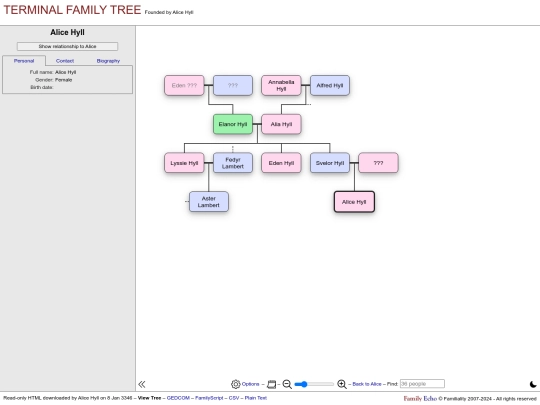Image resolution: width=540 pixels, height=405 pixels.
Task: Select the Eden ??? person box
Action: click(x=184, y=85)
